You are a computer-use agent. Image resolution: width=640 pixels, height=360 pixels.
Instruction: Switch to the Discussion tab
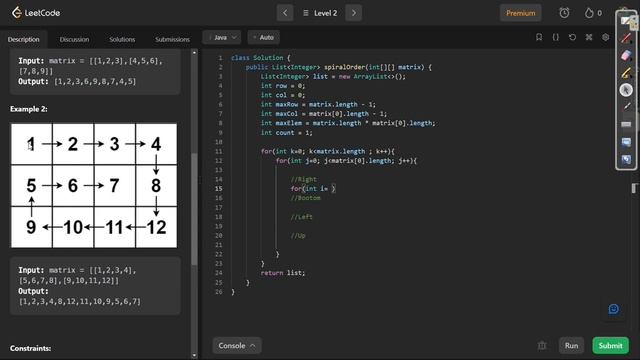[x=74, y=39]
